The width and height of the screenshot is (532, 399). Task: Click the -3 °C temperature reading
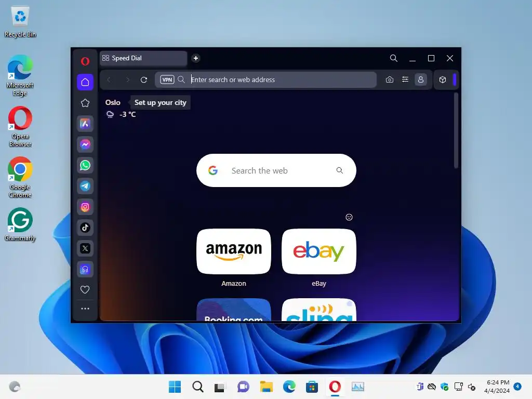pos(128,114)
